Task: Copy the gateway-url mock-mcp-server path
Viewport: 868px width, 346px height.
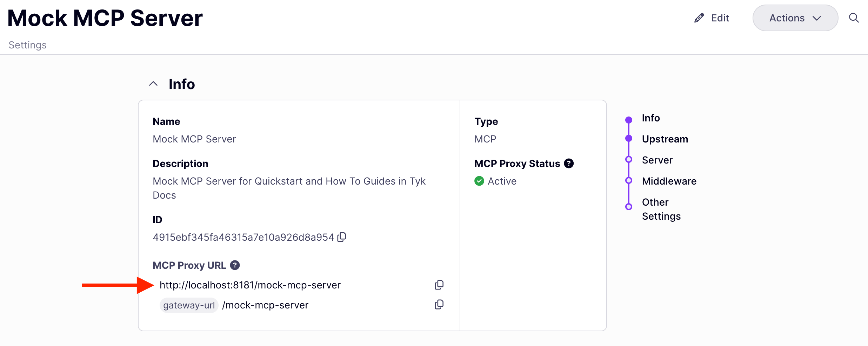Action: pyautogui.click(x=439, y=305)
